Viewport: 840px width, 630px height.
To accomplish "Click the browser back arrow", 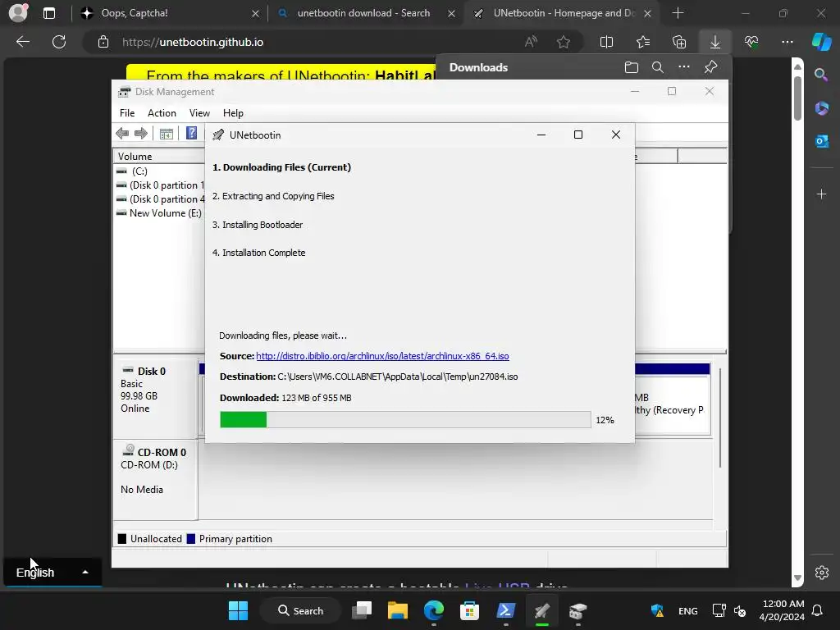I will [23, 42].
